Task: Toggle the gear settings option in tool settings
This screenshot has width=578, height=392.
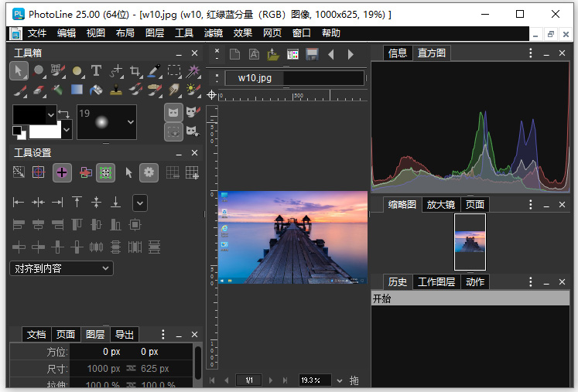Action: (149, 172)
